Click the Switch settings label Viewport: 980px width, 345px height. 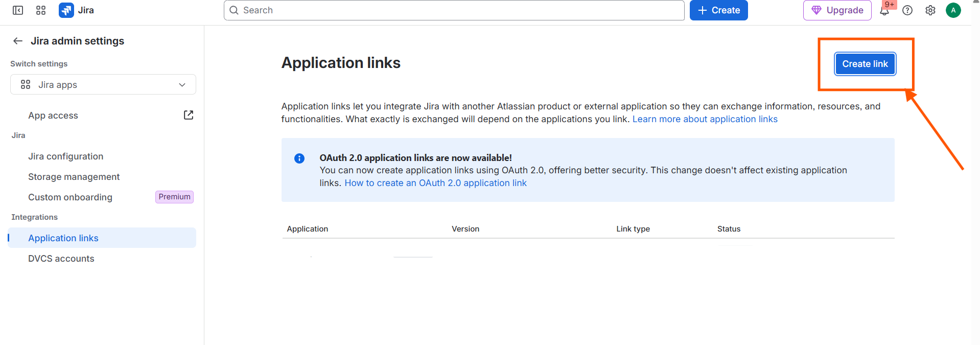pos(39,64)
